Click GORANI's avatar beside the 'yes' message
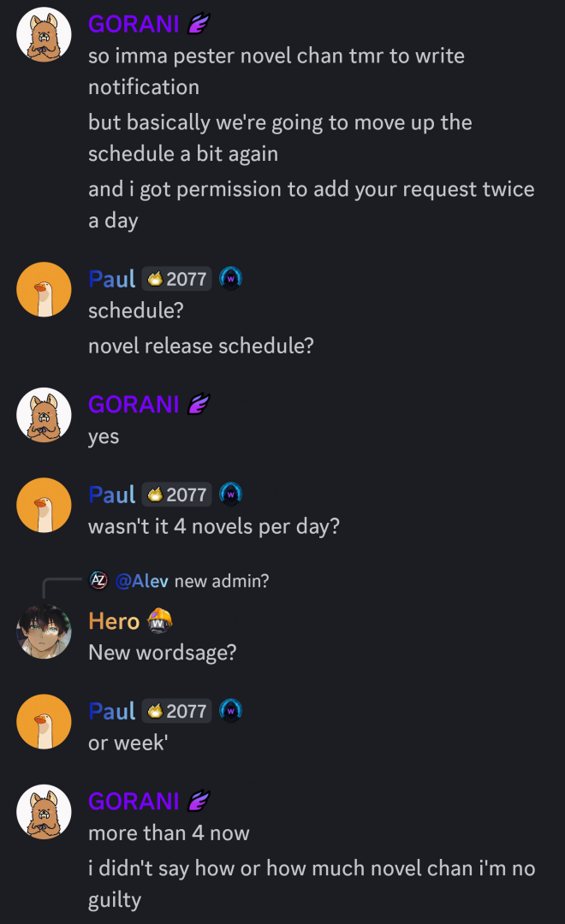 pyautogui.click(x=44, y=414)
